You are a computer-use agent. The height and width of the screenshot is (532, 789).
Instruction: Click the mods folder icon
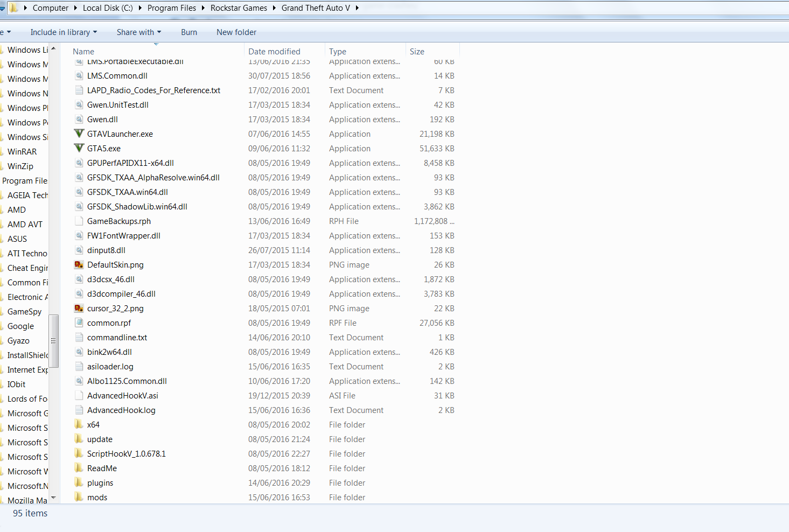coord(79,497)
